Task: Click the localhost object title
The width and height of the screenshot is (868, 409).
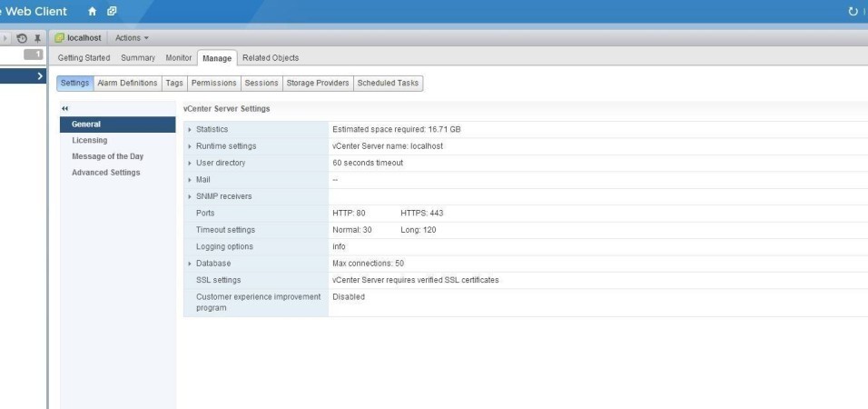Action: [84, 37]
